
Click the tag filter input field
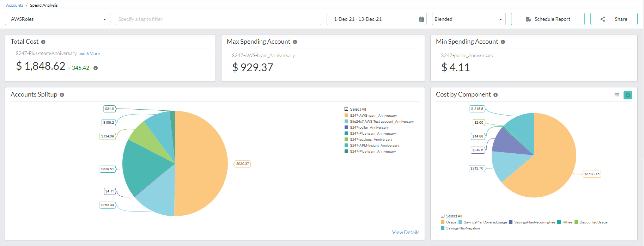218,19
